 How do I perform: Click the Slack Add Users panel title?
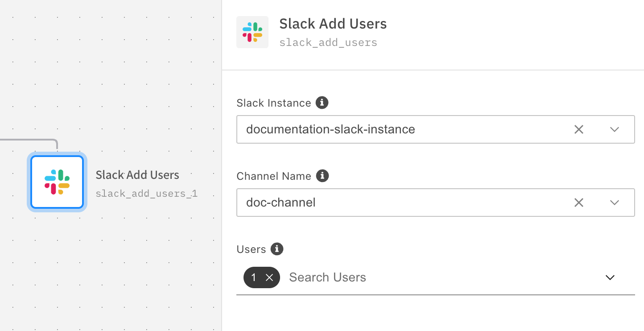pyautogui.click(x=333, y=24)
